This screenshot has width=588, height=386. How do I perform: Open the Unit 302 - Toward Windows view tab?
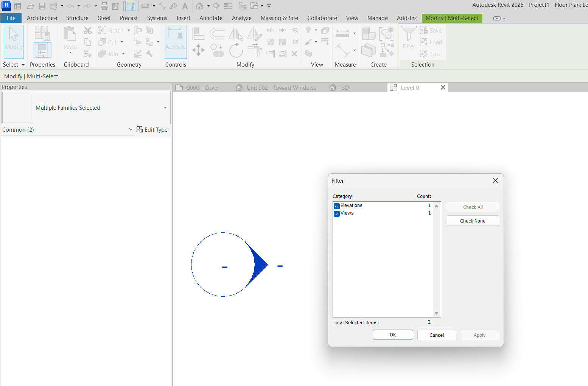click(281, 87)
